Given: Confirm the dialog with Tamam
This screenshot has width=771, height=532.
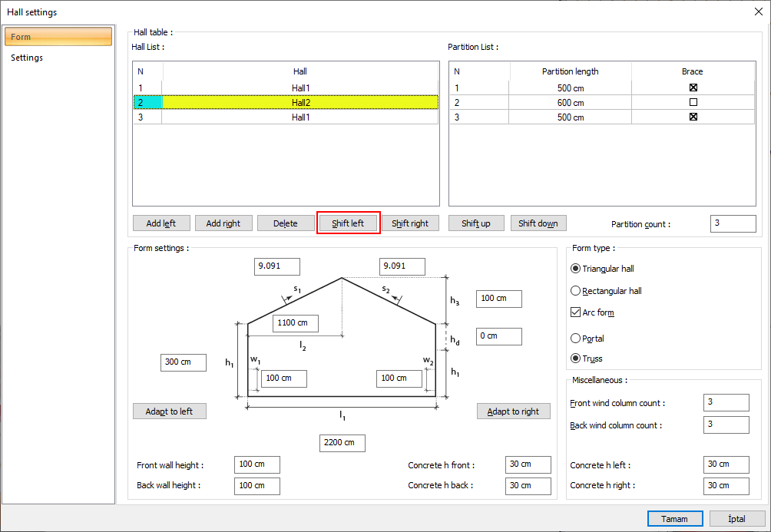Looking at the screenshot, I should click(x=674, y=519).
